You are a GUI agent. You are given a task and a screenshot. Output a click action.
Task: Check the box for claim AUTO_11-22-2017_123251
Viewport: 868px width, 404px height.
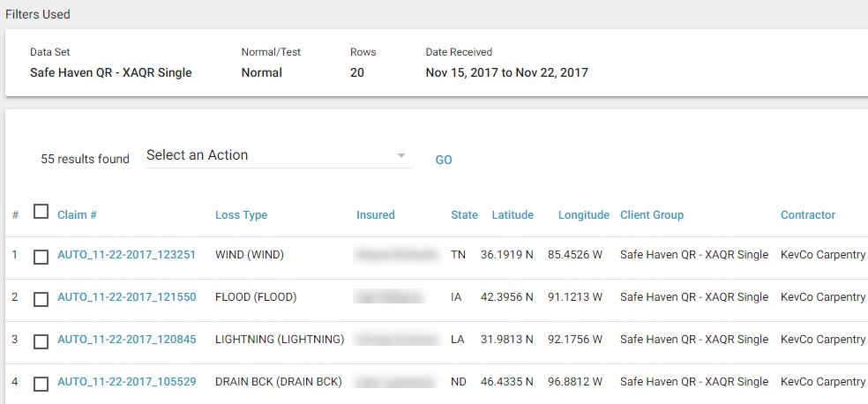pos(41,257)
